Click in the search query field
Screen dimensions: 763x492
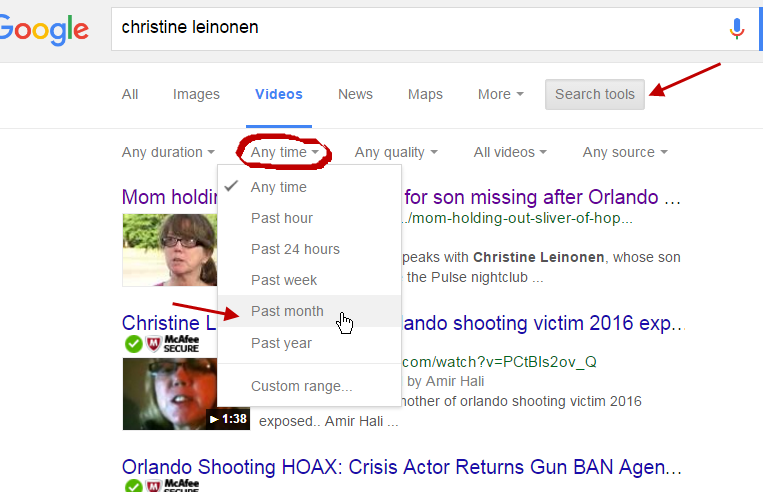point(400,28)
